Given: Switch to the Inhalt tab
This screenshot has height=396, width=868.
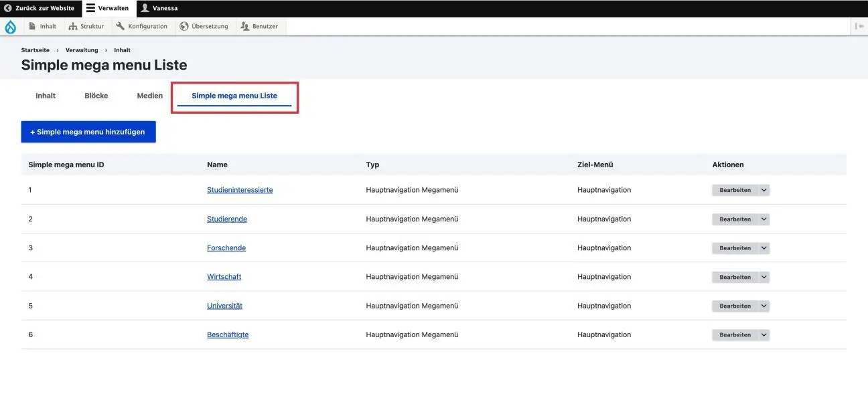Looking at the screenshot, I should (x=45, y=95).
